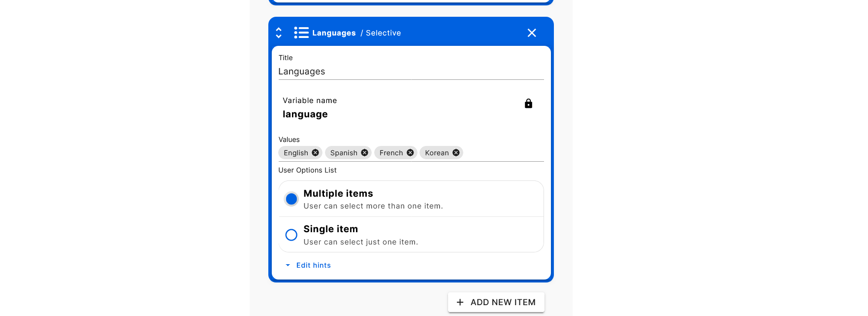Viewport: 868px width, 316px height.
Task: Click the Korean chip label
Action: pyautogui.click(x=437, y=153)
